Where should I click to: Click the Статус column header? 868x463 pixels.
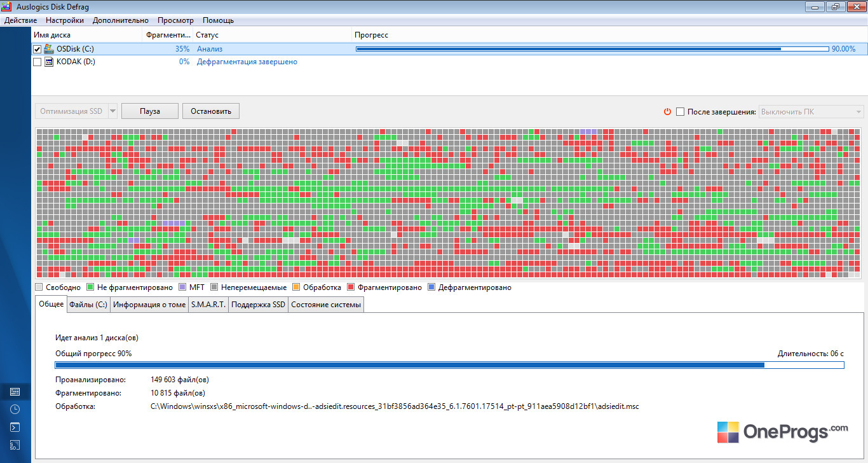coord(273,35)
